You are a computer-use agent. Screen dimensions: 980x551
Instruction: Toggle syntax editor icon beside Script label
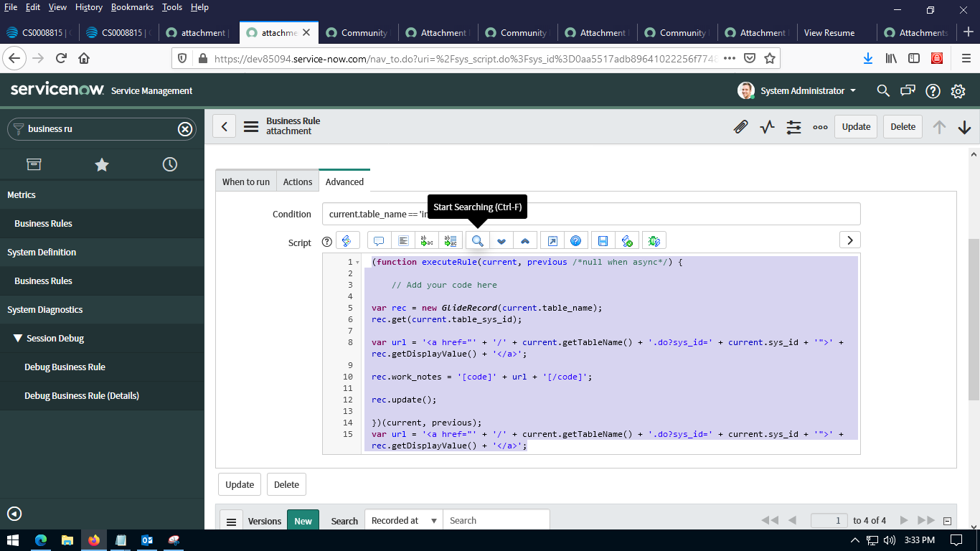(348, 241)
